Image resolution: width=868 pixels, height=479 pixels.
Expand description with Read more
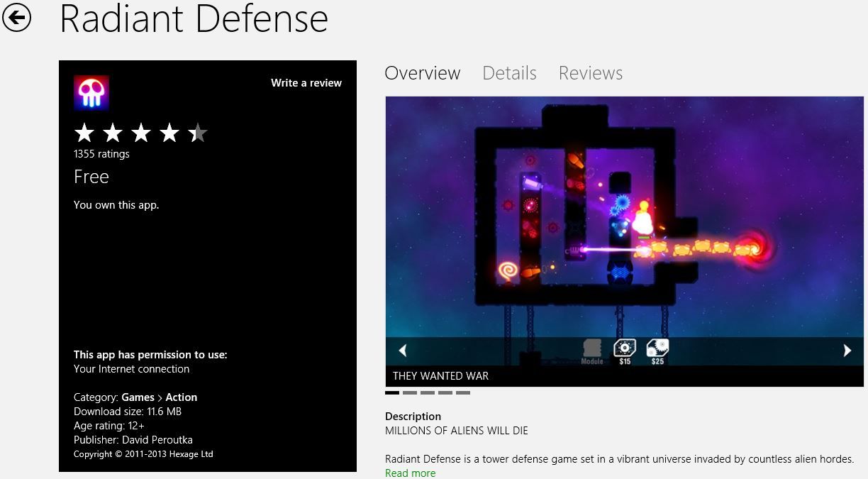410,473
